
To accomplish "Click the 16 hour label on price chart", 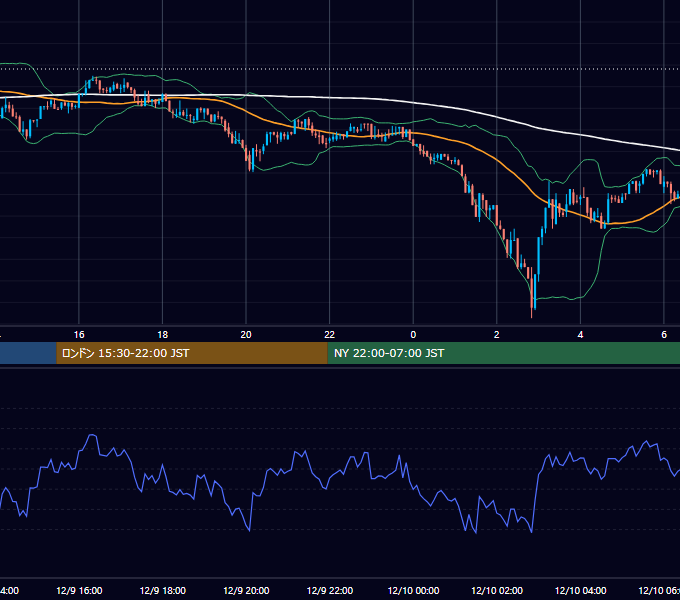I will point(79,335).
